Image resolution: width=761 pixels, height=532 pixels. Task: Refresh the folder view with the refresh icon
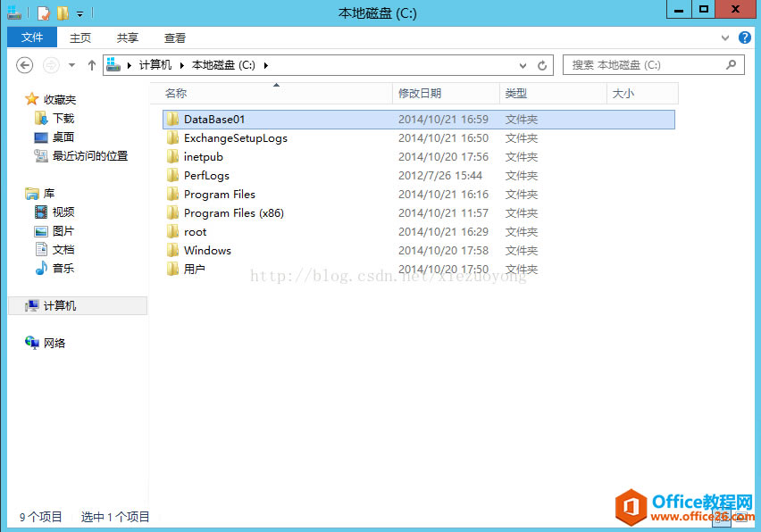point(544,64)
